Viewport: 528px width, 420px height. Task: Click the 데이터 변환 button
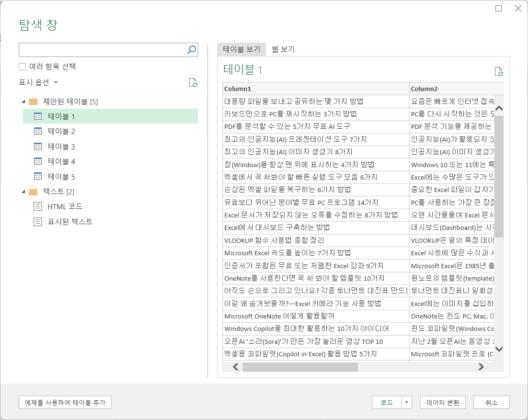point(443,402)
